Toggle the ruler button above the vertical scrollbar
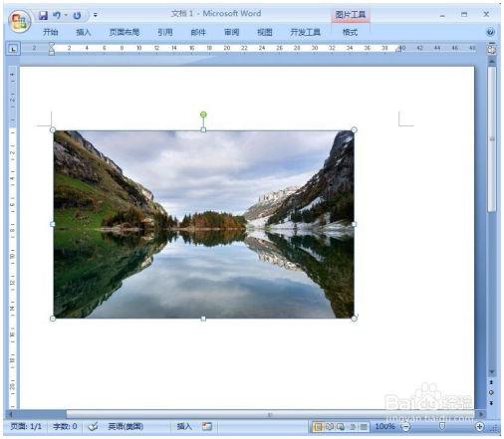 click(x=492, y=49)
